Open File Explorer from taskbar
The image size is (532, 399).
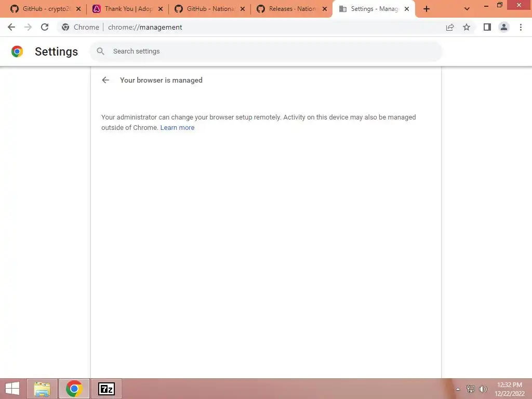42,389
